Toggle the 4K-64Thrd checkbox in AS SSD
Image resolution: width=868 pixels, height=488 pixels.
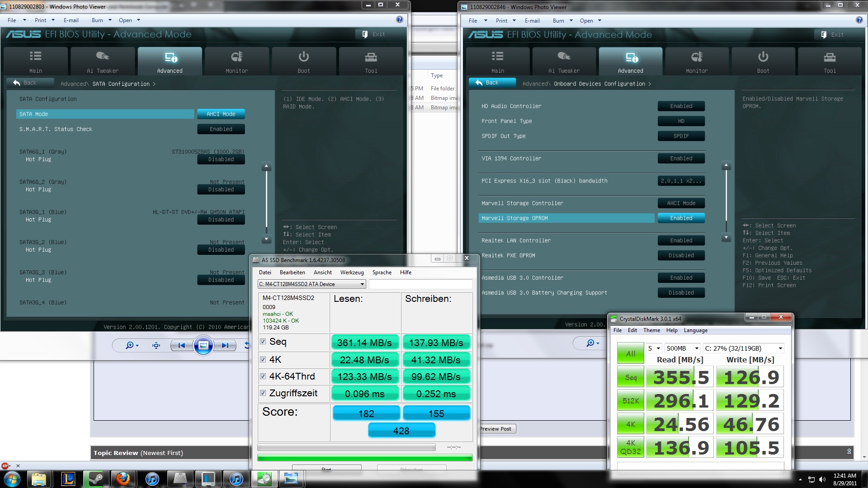coord(263,376)
